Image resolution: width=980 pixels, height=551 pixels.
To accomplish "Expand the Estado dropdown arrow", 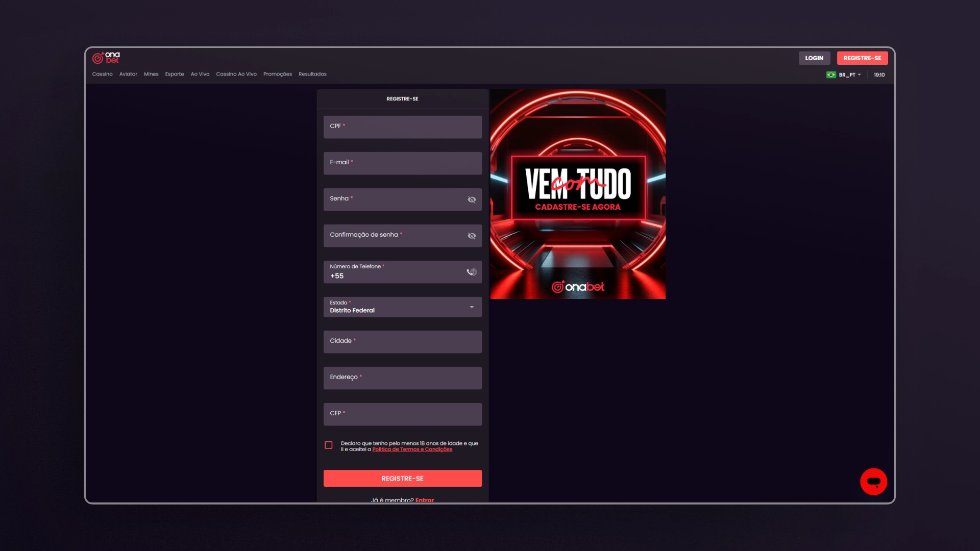I will pos(472,307).
